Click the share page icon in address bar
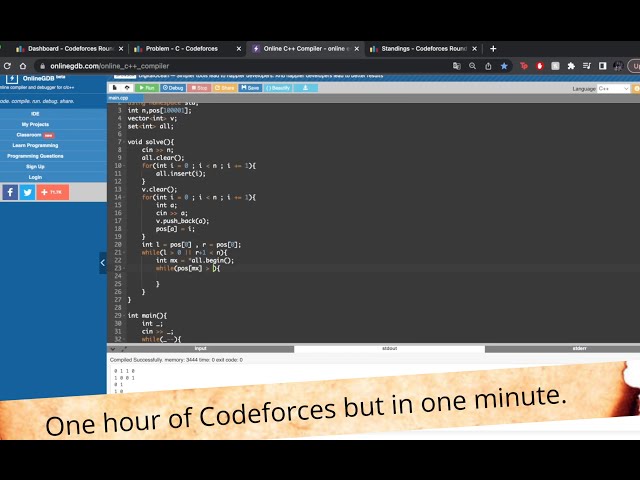640x480 pixels. 488,66
